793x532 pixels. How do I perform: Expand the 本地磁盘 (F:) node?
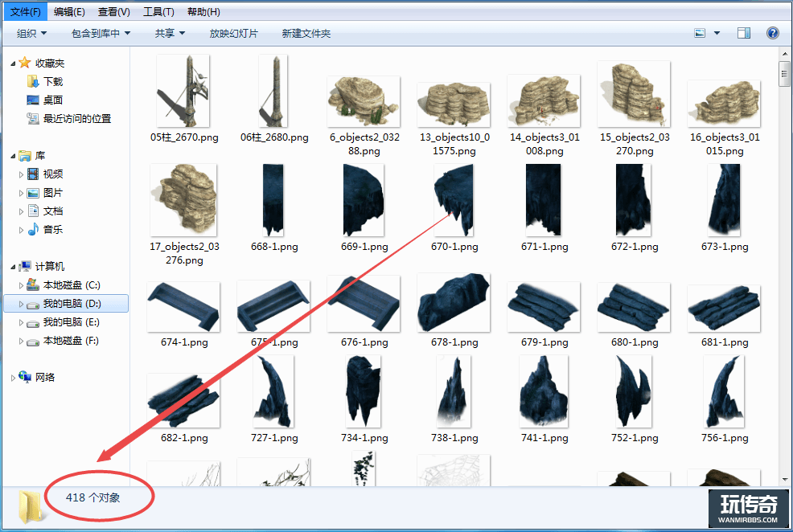(21, 342)
